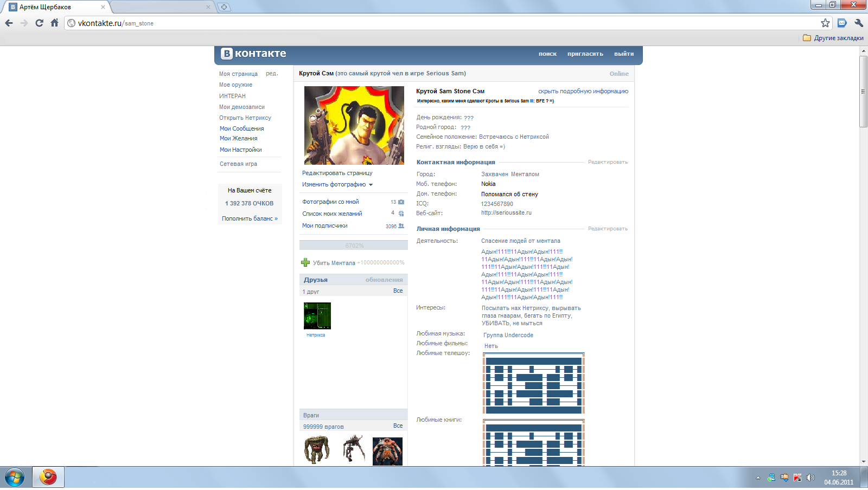The width and height of the screenshot is (868, 490).
Task: Open Мои Сообщения in the sidebar
Action: pos(241,128)
